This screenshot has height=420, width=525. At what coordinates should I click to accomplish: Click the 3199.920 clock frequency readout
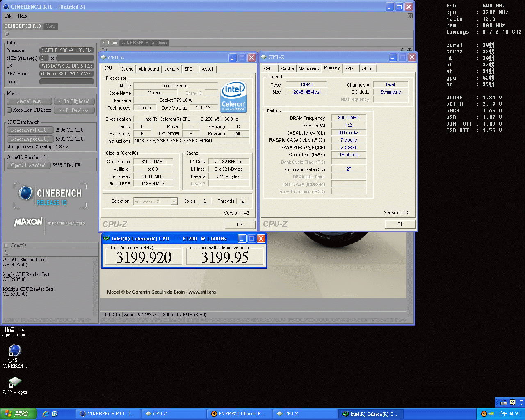coord(144,257)
